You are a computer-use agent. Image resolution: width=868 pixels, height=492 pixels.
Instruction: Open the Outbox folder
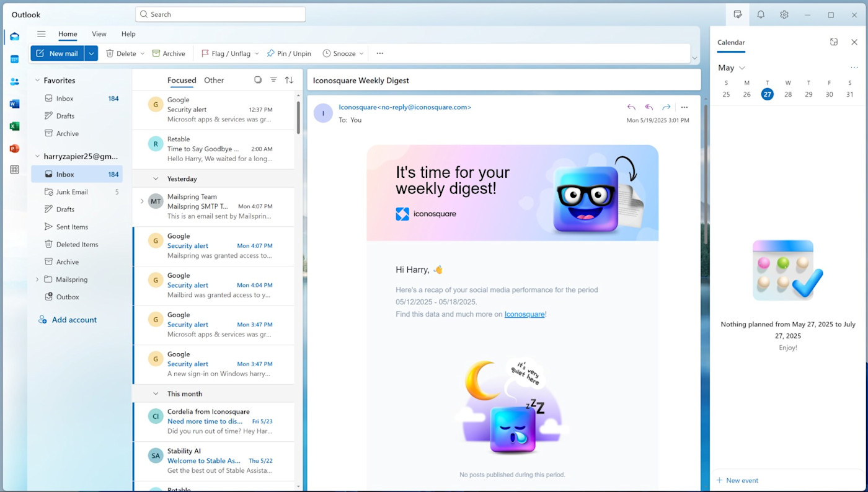coord(77,297)
